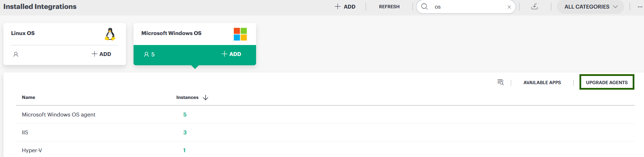Click the plus icon beside top ADD
Viewport: 644px width, 157px height.
[337, 7]
